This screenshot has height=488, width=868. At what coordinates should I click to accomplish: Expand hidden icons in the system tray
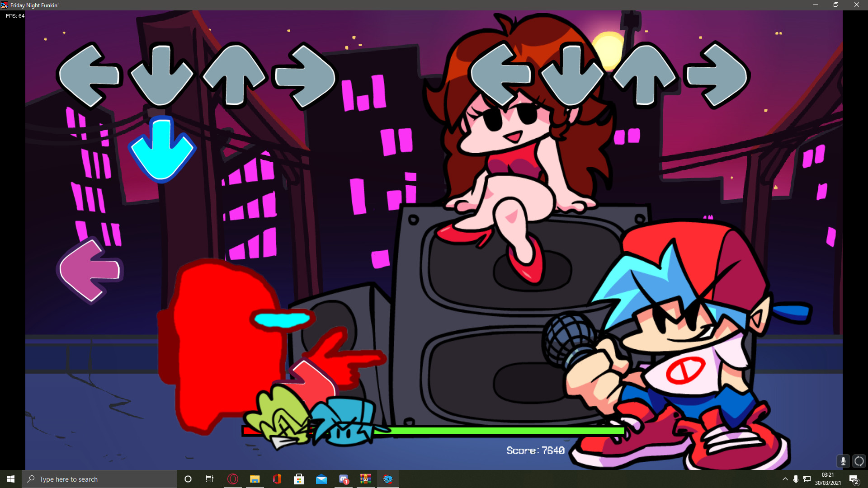785,479
